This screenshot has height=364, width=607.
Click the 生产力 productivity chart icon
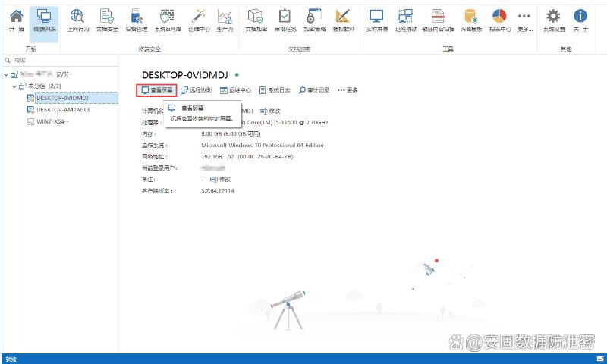tap(225, 20)
